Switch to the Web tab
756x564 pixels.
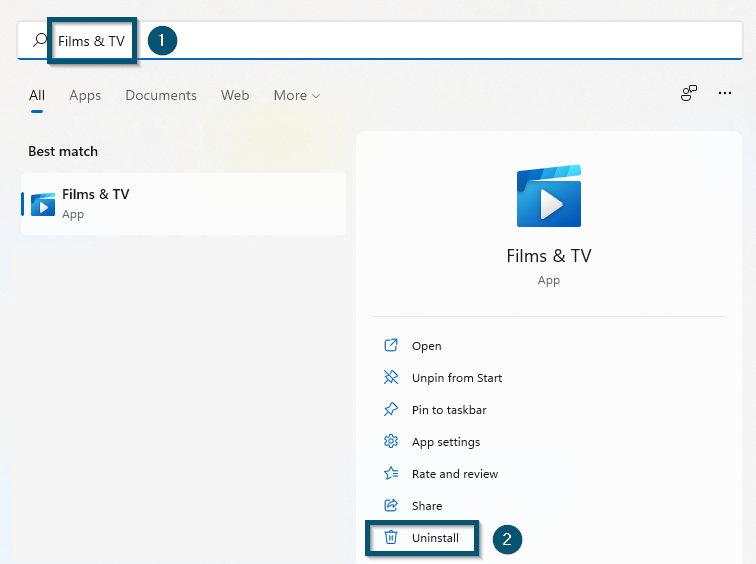235,95
